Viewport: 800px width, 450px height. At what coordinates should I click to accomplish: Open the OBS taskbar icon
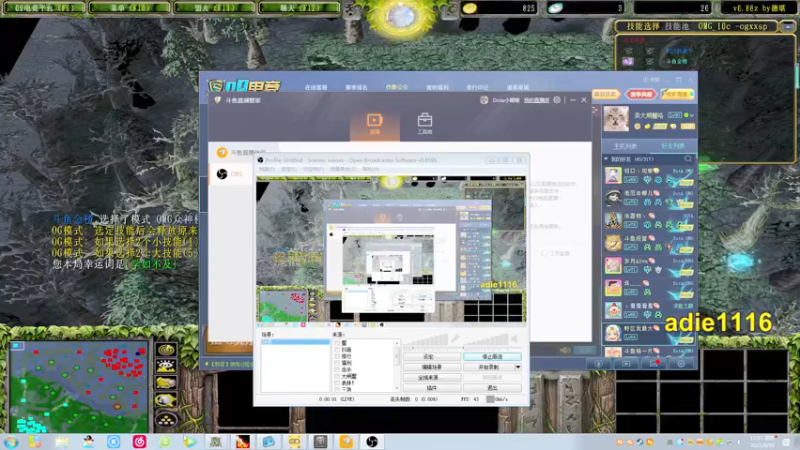(372, 442)
